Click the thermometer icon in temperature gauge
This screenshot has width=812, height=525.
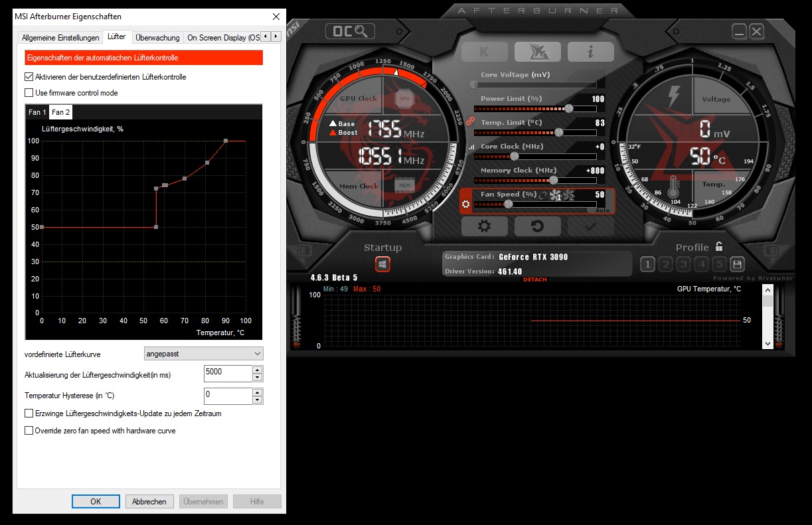coord(675,186)
